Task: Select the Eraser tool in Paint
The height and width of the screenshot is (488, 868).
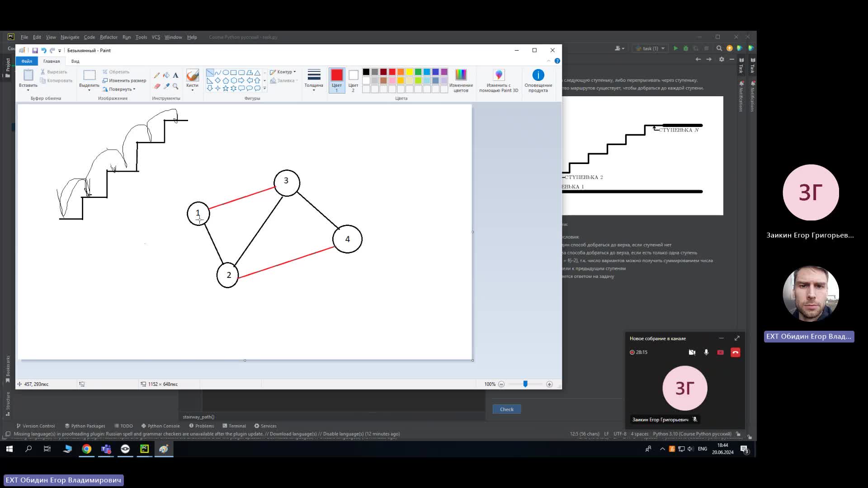Action: point(157,86)
